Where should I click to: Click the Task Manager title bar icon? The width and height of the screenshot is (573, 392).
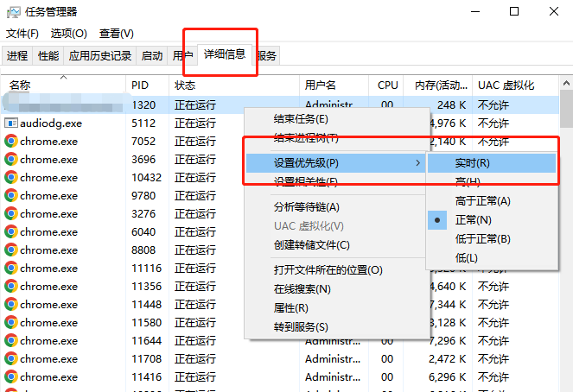14,12
